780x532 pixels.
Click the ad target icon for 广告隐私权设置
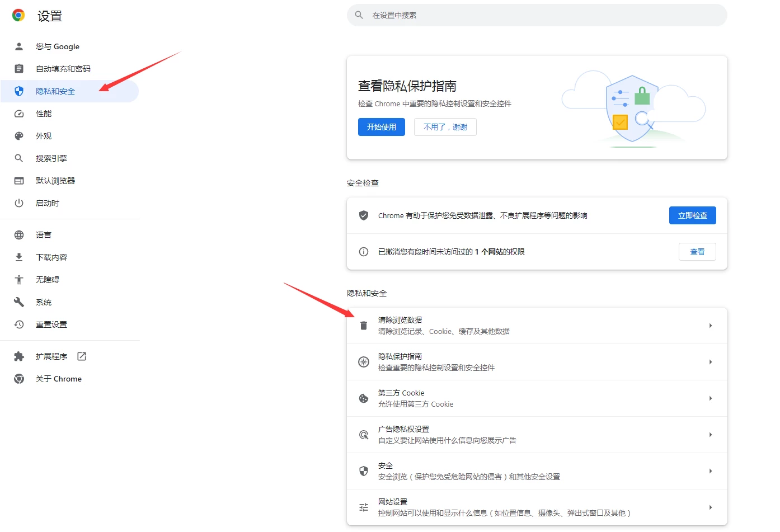coord(364,435)
